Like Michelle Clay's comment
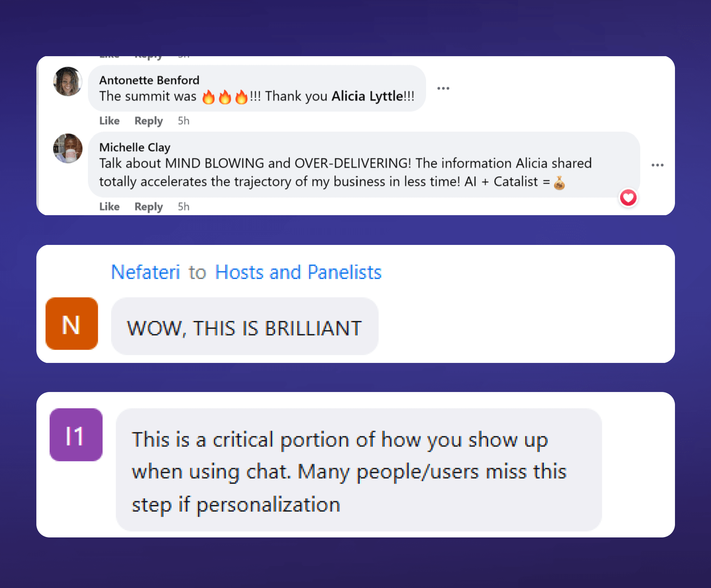This screenshot has height=588, width=711. point(109,207)
